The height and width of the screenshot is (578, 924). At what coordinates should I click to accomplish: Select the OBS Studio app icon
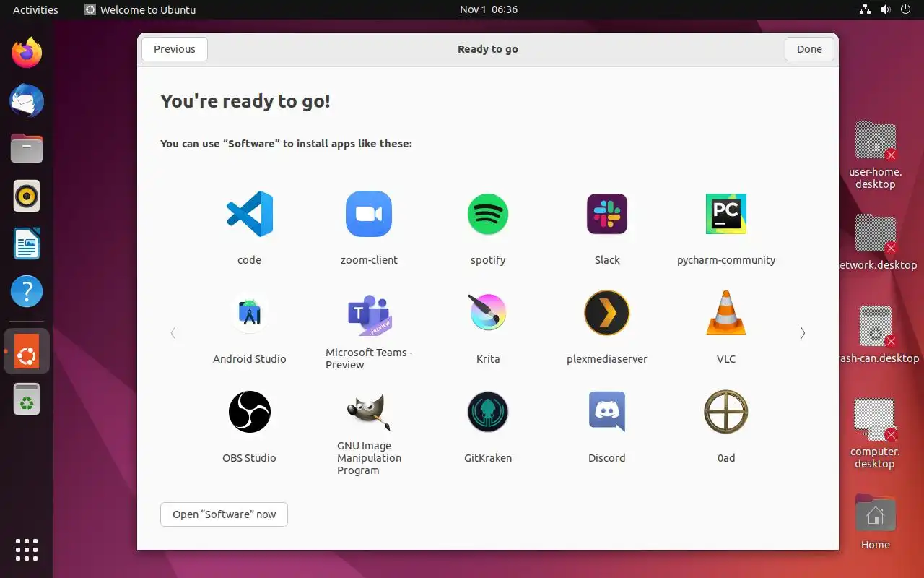click(250, 412)
